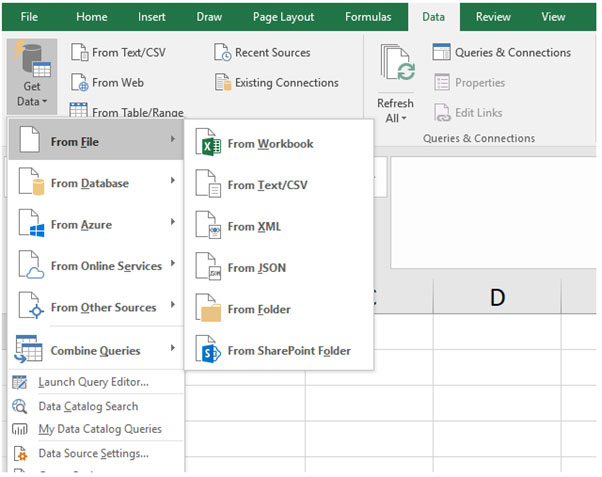Click the From Online Services cloud icon

pyautogui.click(x=31, y=265)
